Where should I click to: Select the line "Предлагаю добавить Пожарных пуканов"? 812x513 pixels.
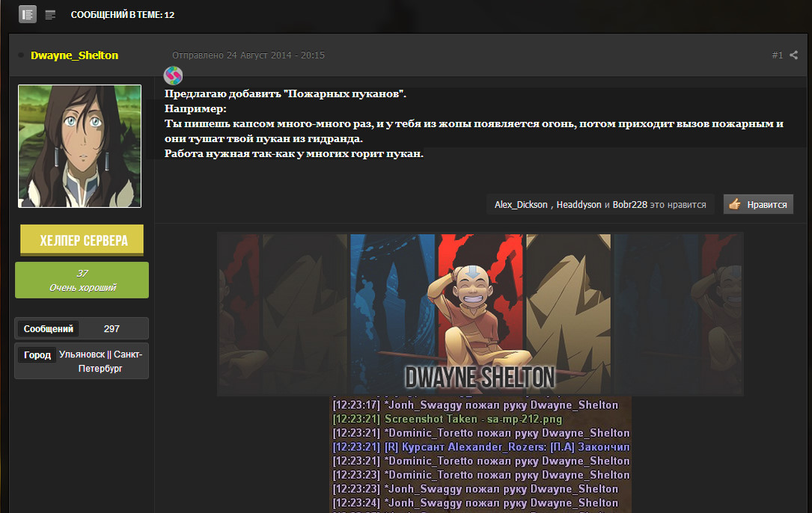point(285,93)
